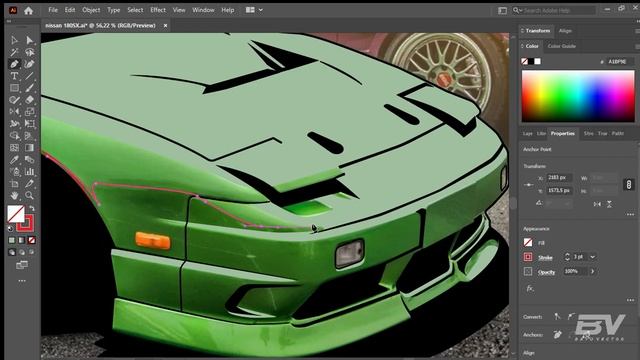640x360 pixels.
Task: Set toolbar paint mode to Gradient
Action: pos(22,240)
